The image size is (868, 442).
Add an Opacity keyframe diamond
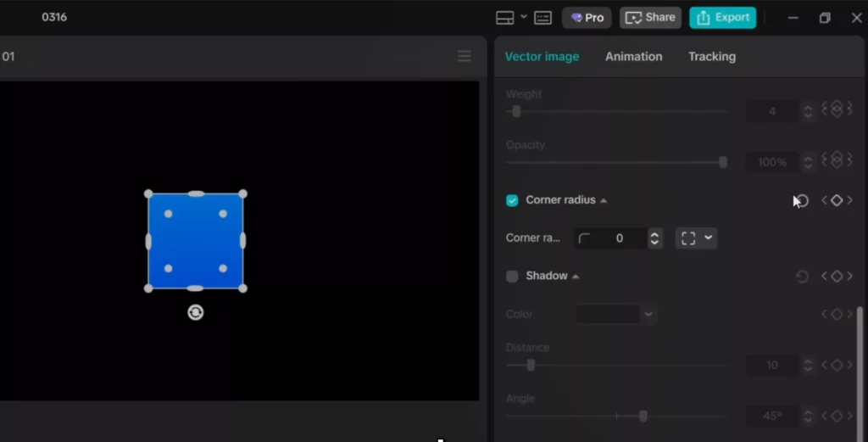[x=837, y=159]
